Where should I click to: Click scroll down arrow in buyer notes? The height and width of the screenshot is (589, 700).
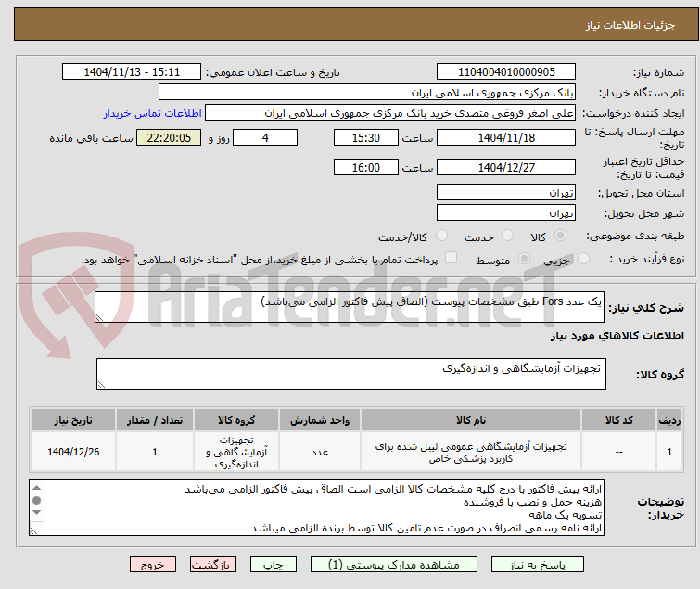(x=36, y=513)
